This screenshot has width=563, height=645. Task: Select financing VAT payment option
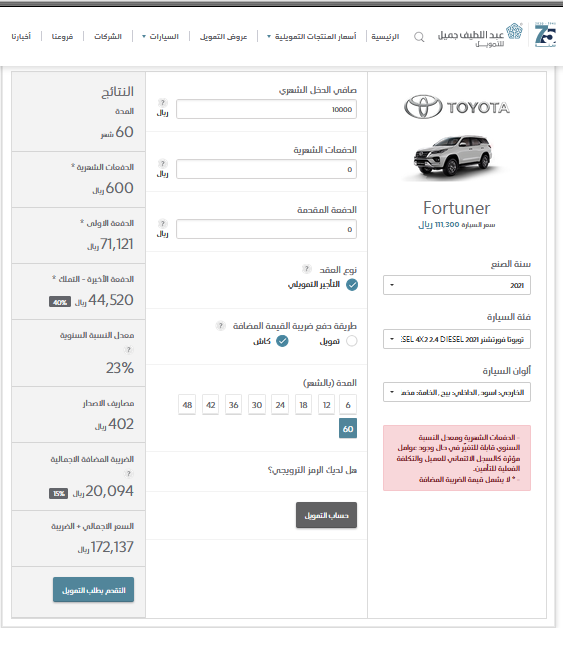point(352,341)
